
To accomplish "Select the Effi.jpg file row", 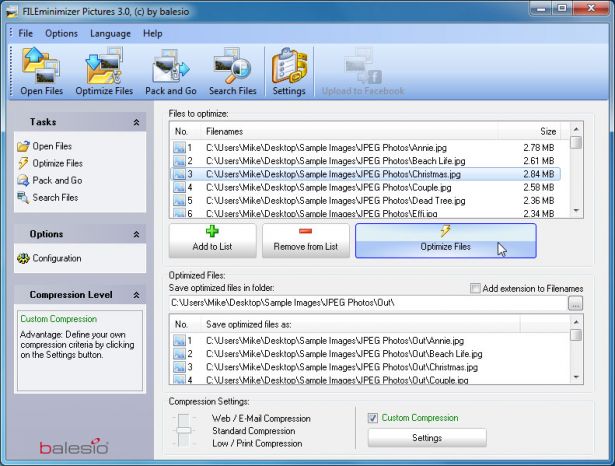I will 366,214.
